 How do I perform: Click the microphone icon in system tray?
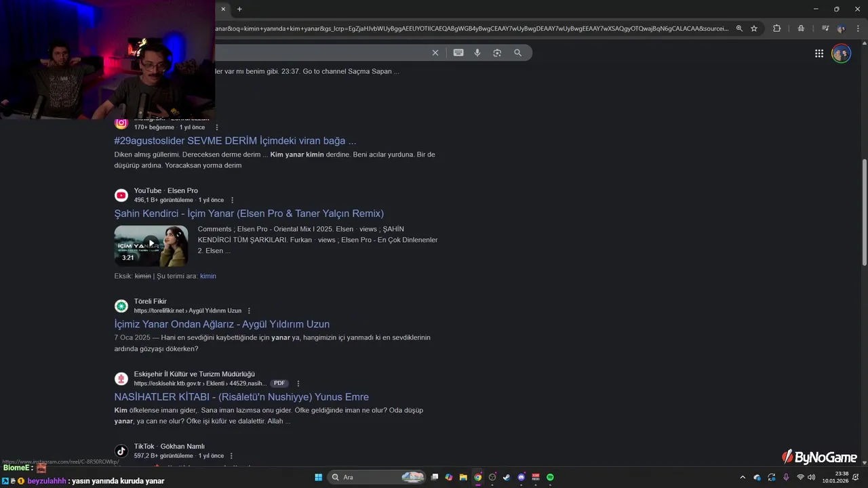pyautogui.click(x=786, y=477)
